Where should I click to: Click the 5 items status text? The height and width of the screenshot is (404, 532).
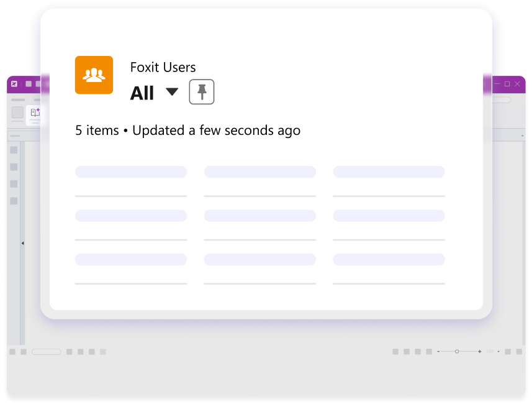coord(97,131)
